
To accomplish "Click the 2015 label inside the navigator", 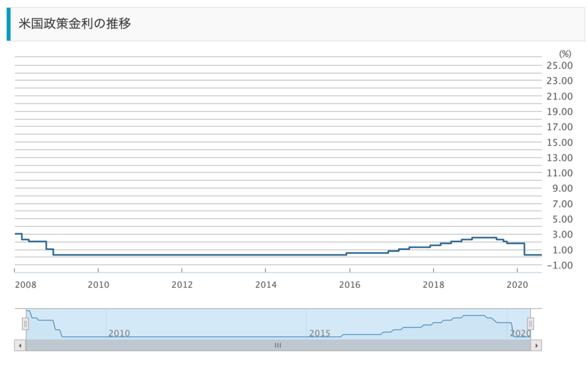I will (x=320, y=333).
